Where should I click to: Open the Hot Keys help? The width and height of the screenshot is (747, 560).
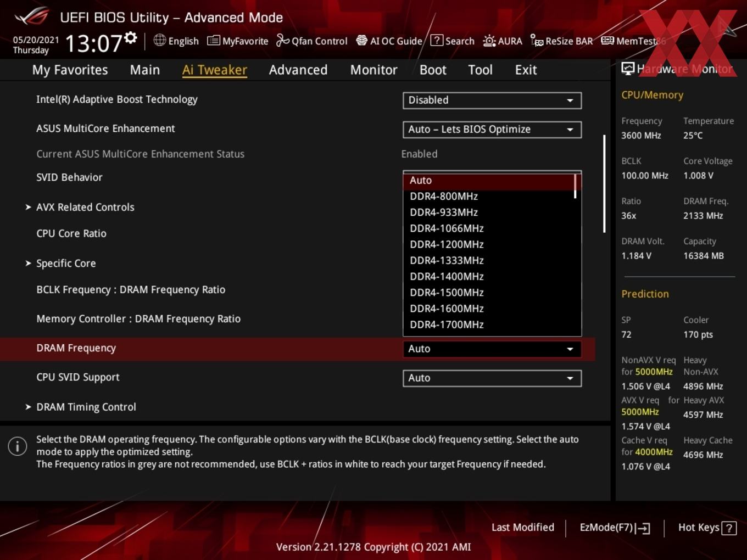tap(707, 528)
